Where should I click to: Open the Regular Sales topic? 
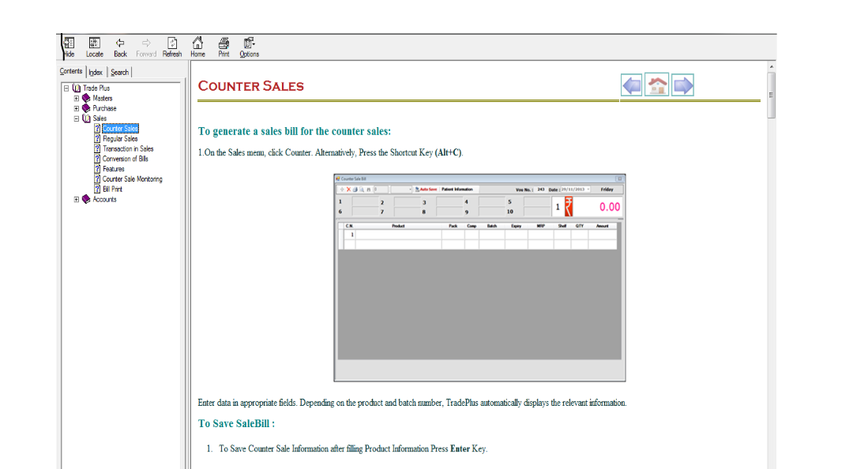(120, 139)
